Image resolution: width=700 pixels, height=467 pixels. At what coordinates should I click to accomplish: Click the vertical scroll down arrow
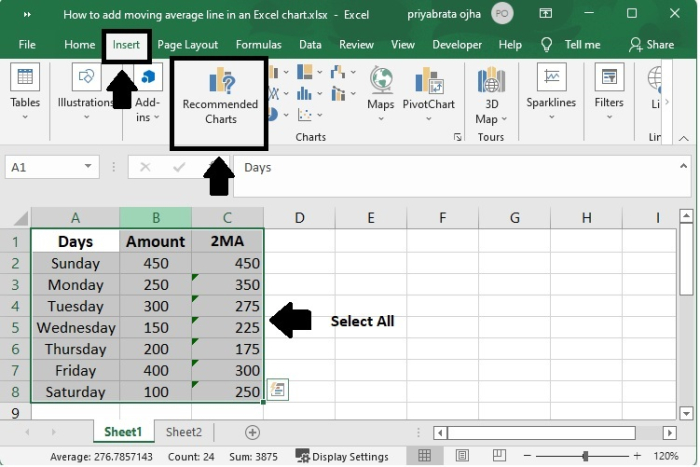click(x=686, y=413)
